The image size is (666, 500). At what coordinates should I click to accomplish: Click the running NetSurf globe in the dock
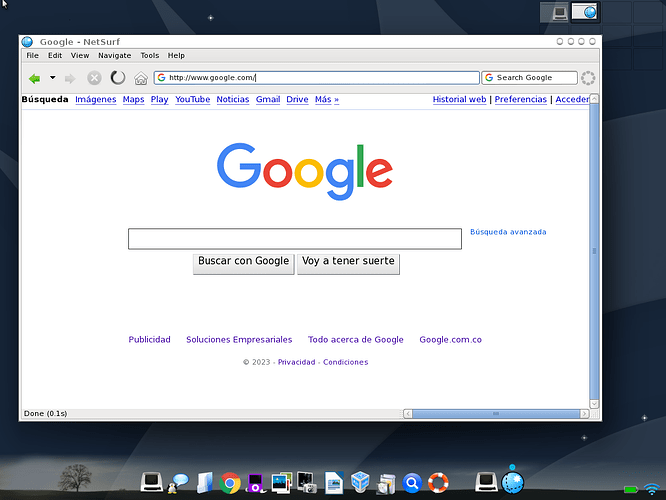click(x=513, y=483)
